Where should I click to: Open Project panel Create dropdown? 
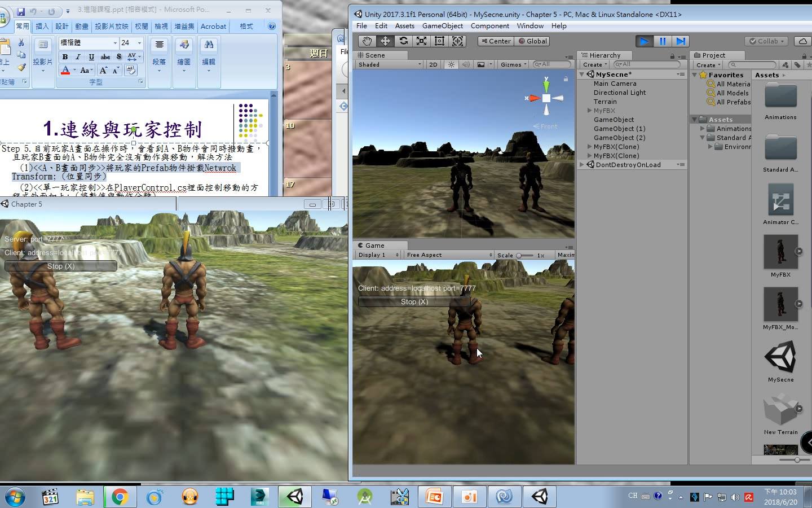[x=707, y=65]
